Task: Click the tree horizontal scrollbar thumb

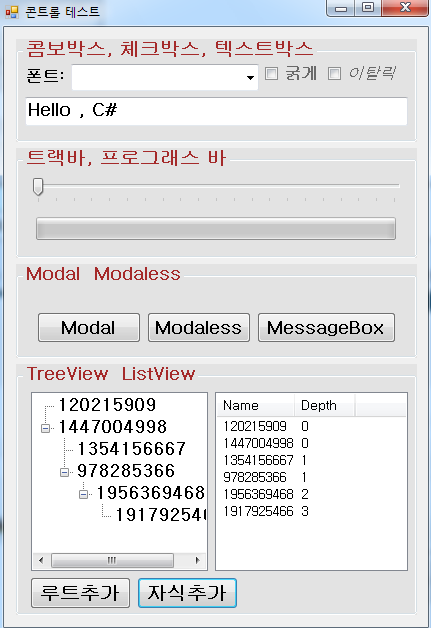Action: click(113, 560)
